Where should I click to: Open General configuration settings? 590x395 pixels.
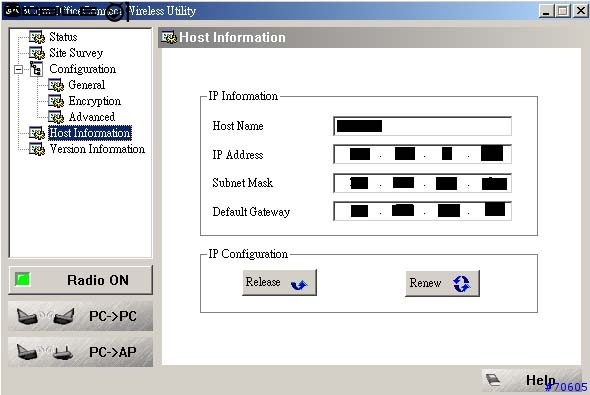(87, 85)
